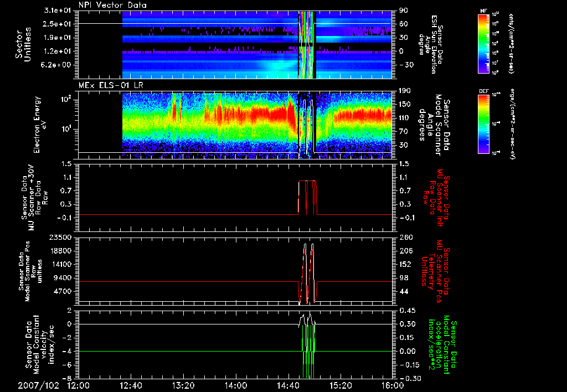Click the "NPI Vector Data" panel title
Screen dimensions: 567x392
click(x=112, y=5)
